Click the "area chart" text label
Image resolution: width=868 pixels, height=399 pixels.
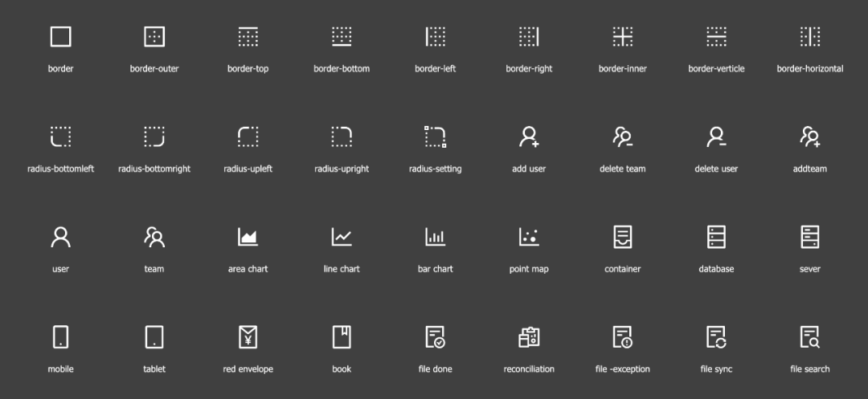point(248,269)
